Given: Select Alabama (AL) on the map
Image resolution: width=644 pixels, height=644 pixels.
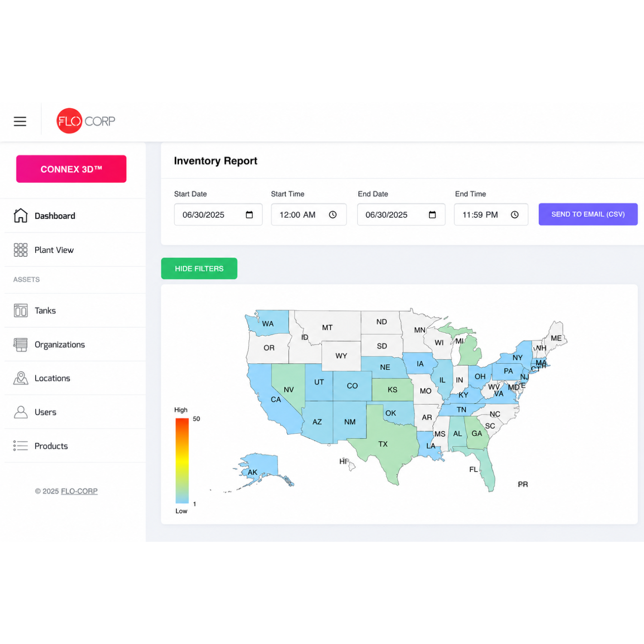Looking at the screenshot, I should click(x=458, y=434).
